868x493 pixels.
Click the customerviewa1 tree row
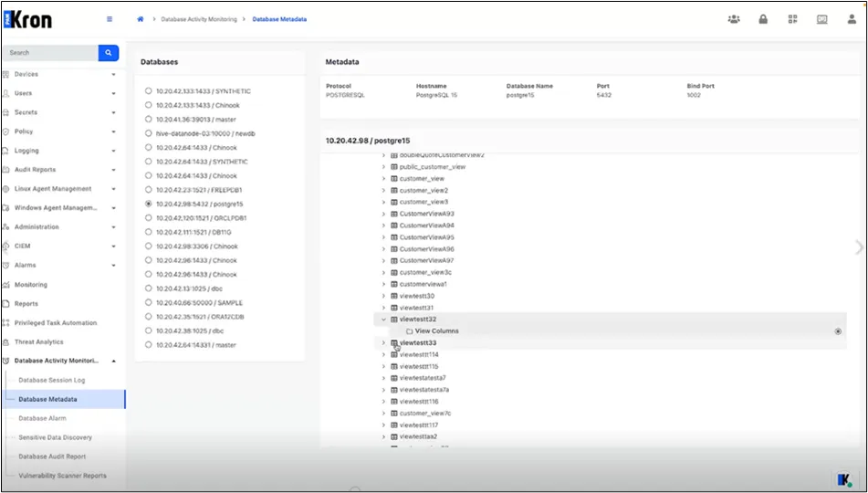point(423,284)
